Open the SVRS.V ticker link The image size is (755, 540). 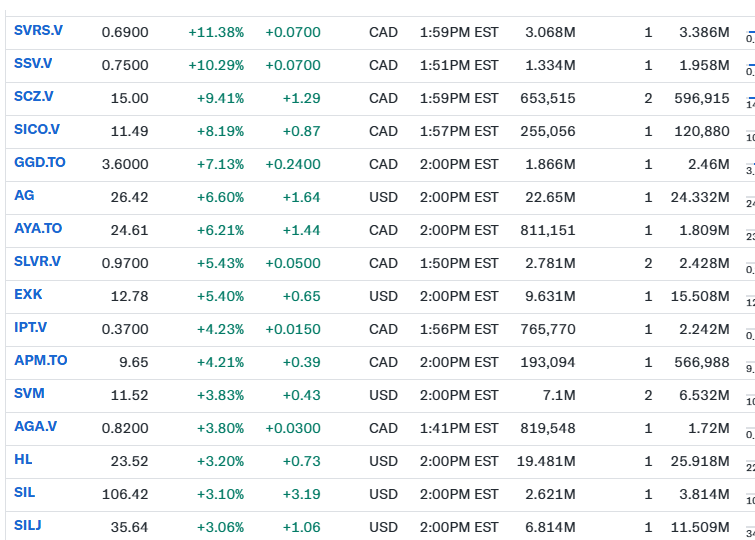pos(38,31)
